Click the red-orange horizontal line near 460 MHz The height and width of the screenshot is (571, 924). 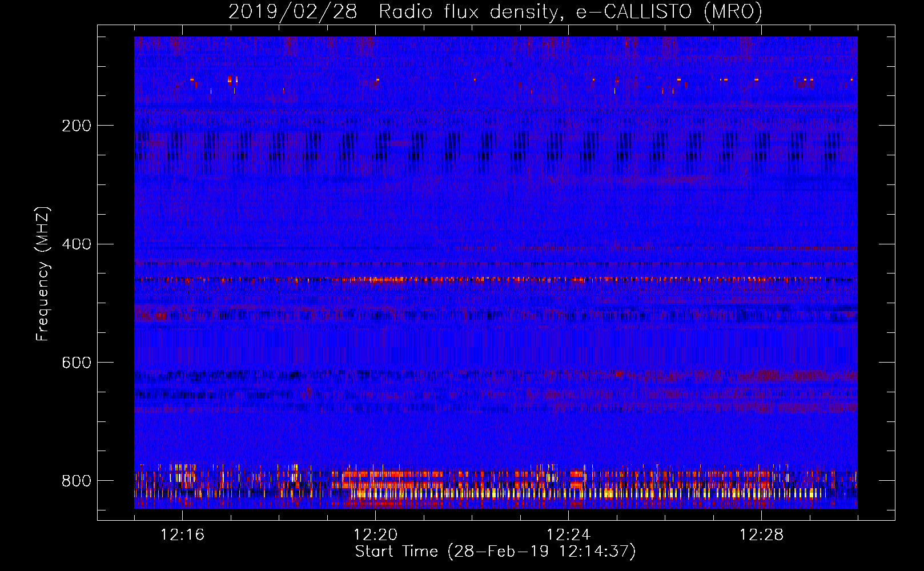click(496, 280)
